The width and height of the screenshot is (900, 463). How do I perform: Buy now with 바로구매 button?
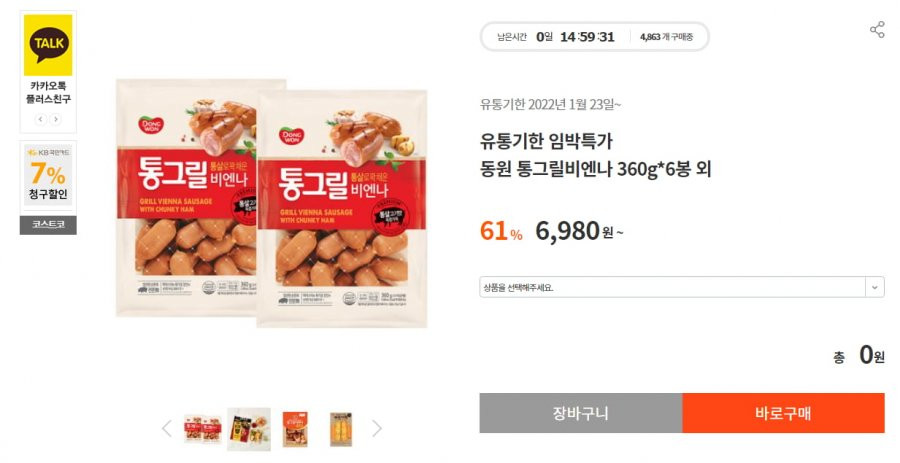pos(783,413)
